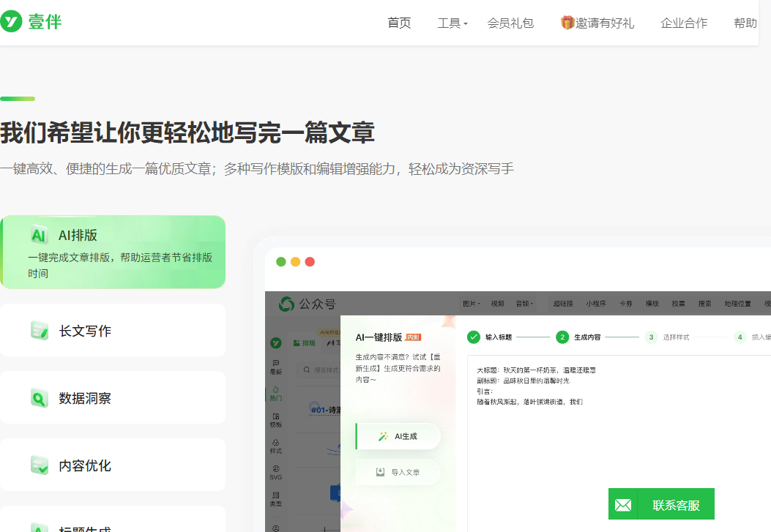Click 小程序 in the preview toolbar
771x532 pixels.
[x=596, y=304]
